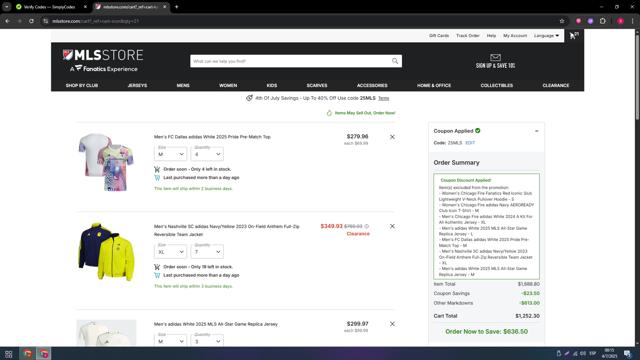Submit search with the magnifier icon

click(395, 61)
